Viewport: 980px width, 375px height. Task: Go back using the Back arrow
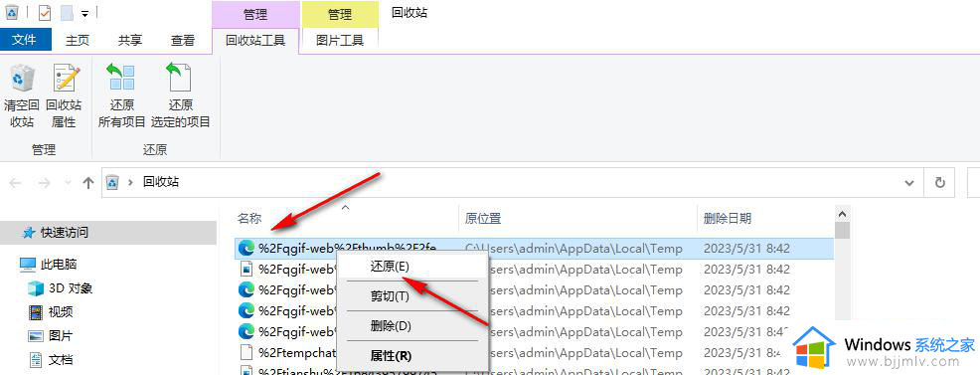click(15, 183)
